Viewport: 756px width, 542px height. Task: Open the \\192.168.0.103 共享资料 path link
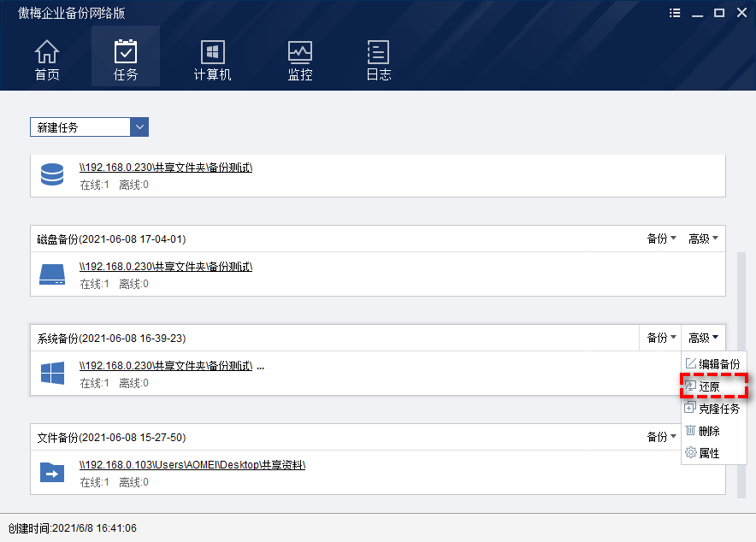point(192,464)
